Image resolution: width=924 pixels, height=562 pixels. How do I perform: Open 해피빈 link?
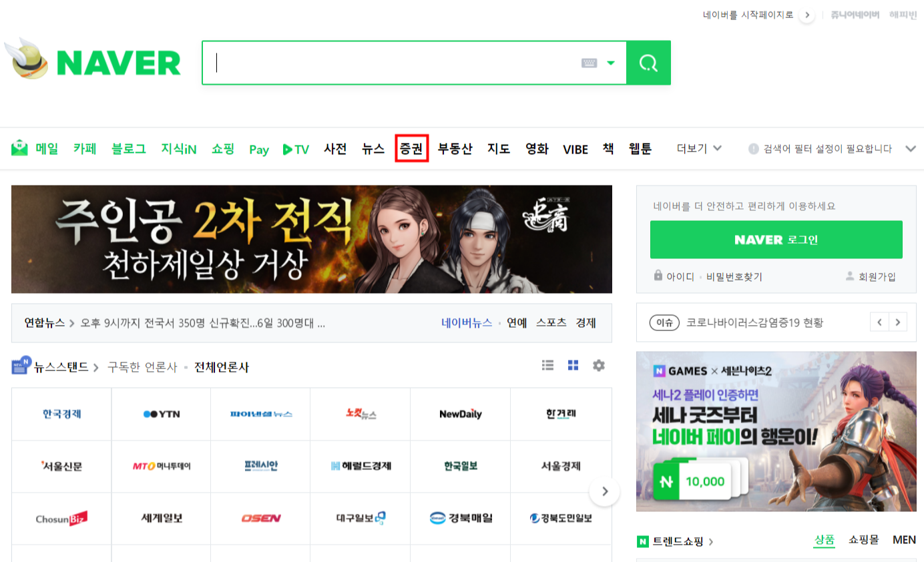coord(903,15)
